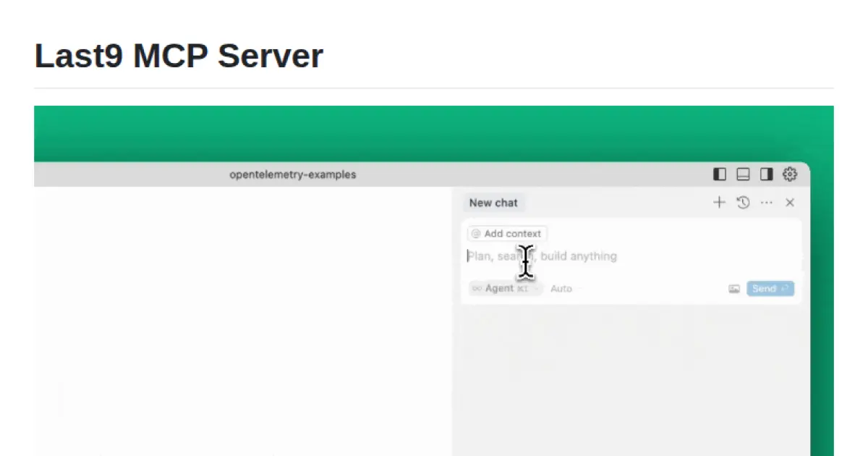Close the current chat panel
This screenshot has height=456, width=868.
[790, 203]
